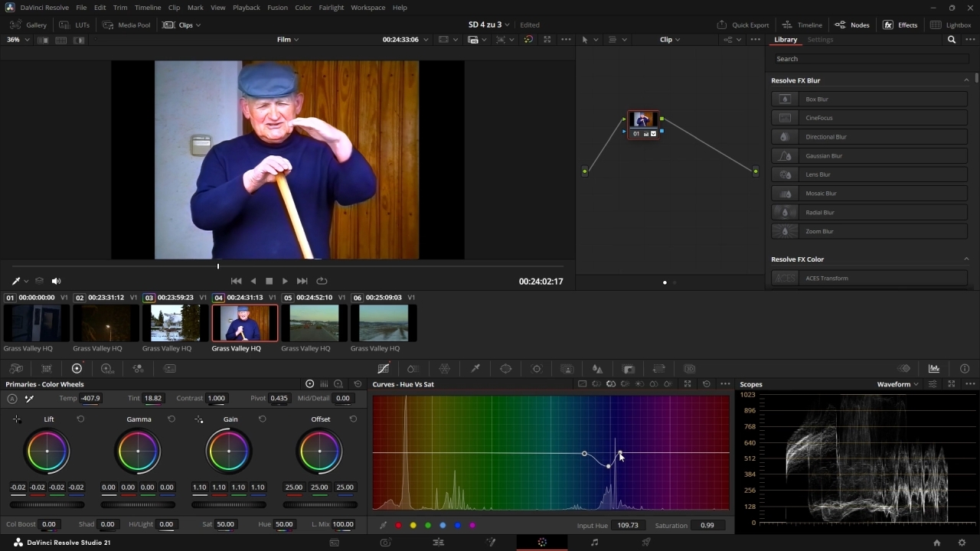Image resolution: width=980 pixels, height=551 pixels.
Task: Open the Waveform scope type dropdown
Action: click(898, 384)
